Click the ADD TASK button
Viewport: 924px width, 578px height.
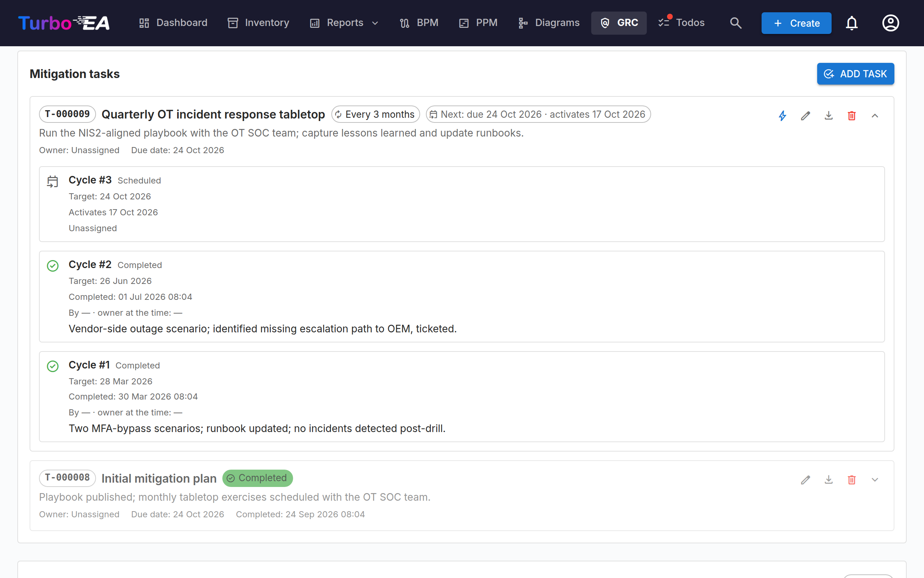855,74
